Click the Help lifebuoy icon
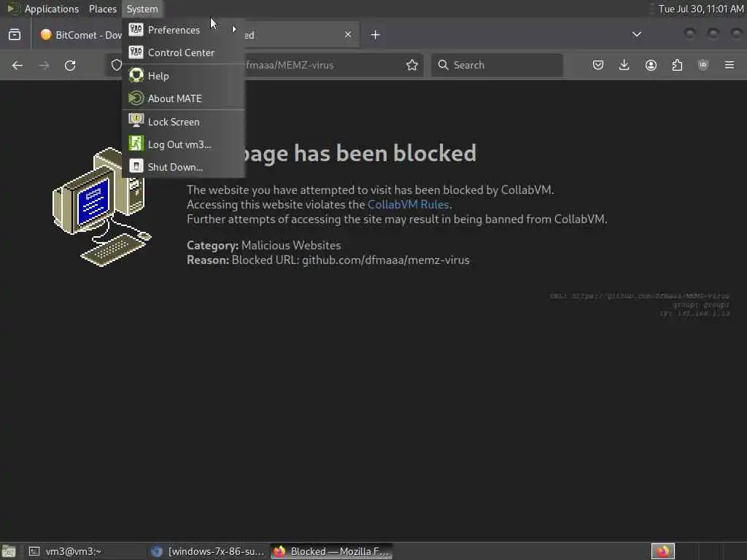This screenshot has height=560, width=747. pyautogui.click(x=136, y=75)
